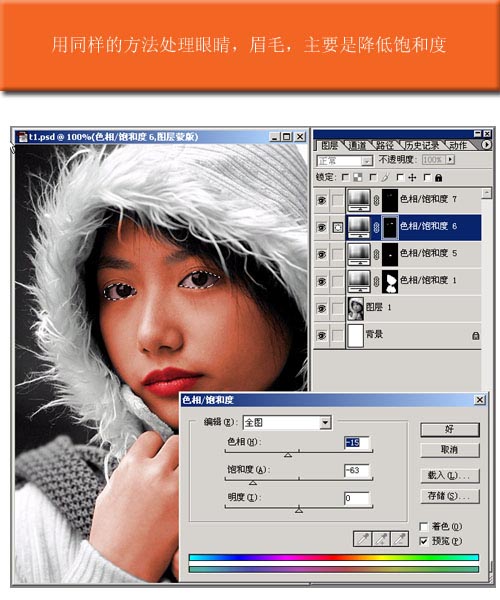Uncheck the 预览 preview checkbox
This screenshot has height=600, width=500.
pos(423,541)
